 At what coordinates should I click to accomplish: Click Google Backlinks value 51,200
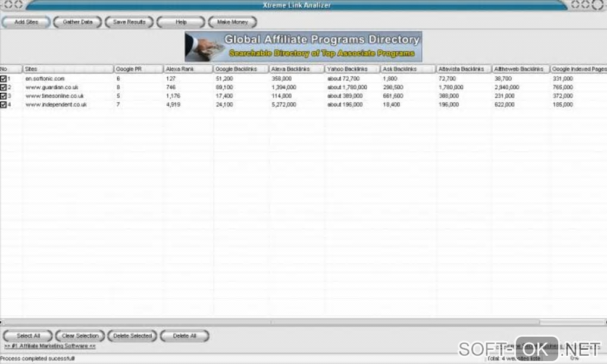[224, 79]
